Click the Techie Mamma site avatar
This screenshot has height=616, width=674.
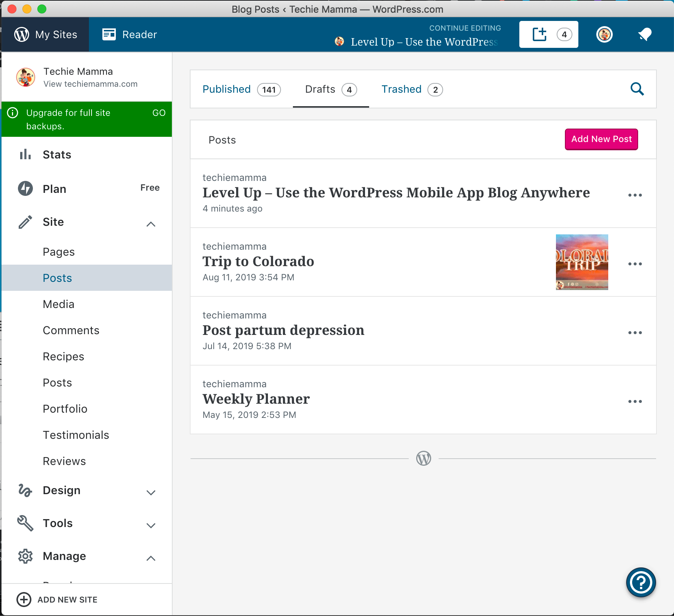(26, 77)
